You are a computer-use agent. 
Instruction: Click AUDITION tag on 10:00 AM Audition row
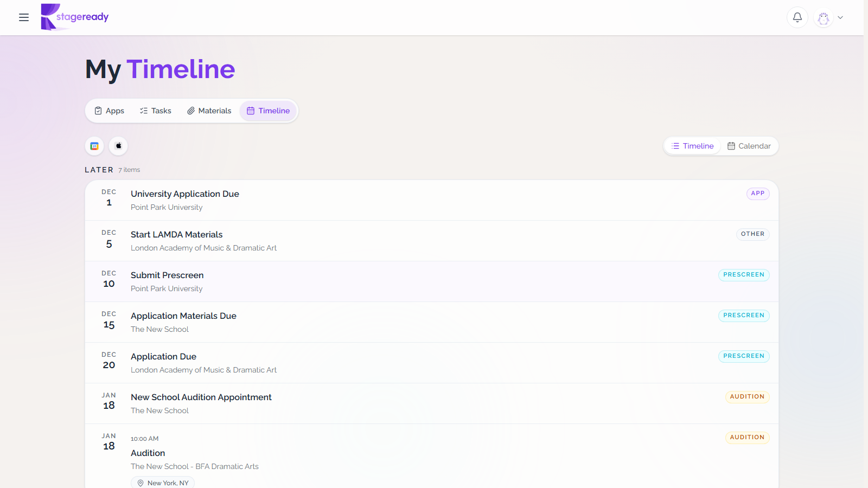pyautogui.click(x=747, y=438)
